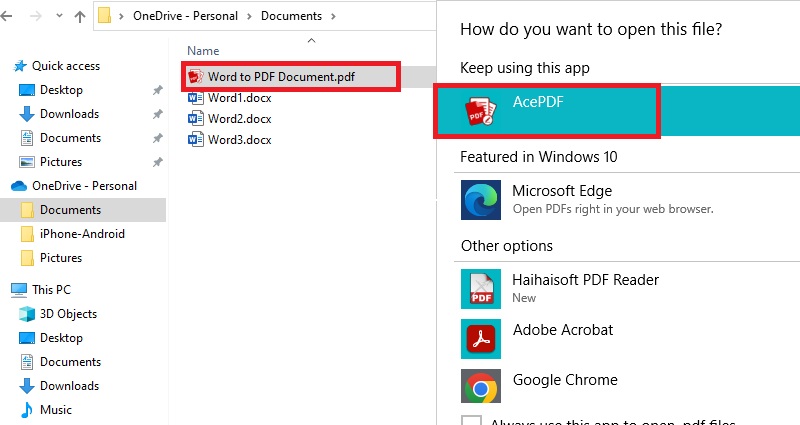
Task: Click the OneDrive cloud icon in sidebar
Action: pos(19,186)
